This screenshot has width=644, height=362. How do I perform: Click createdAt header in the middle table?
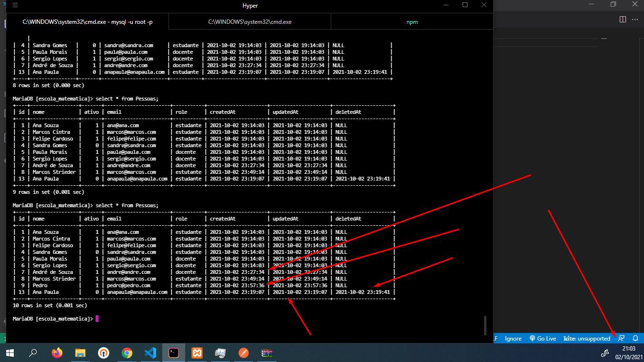[x=223, y=112]
